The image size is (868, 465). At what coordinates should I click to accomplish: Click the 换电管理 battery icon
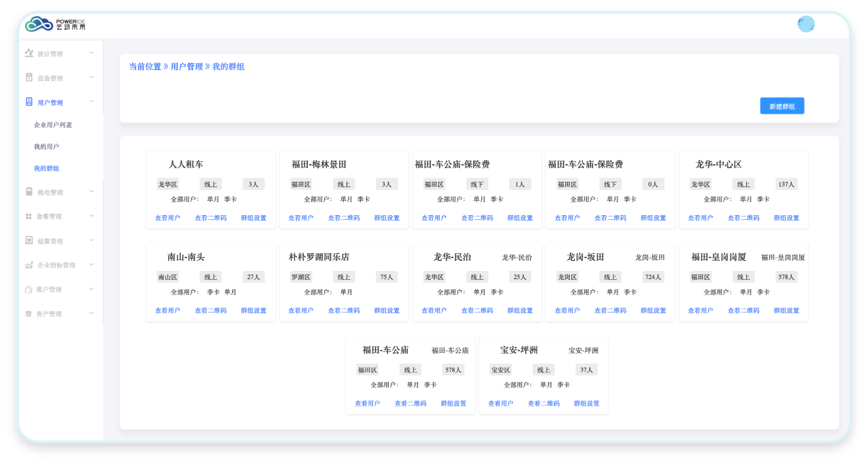click(x=29, y=192)
